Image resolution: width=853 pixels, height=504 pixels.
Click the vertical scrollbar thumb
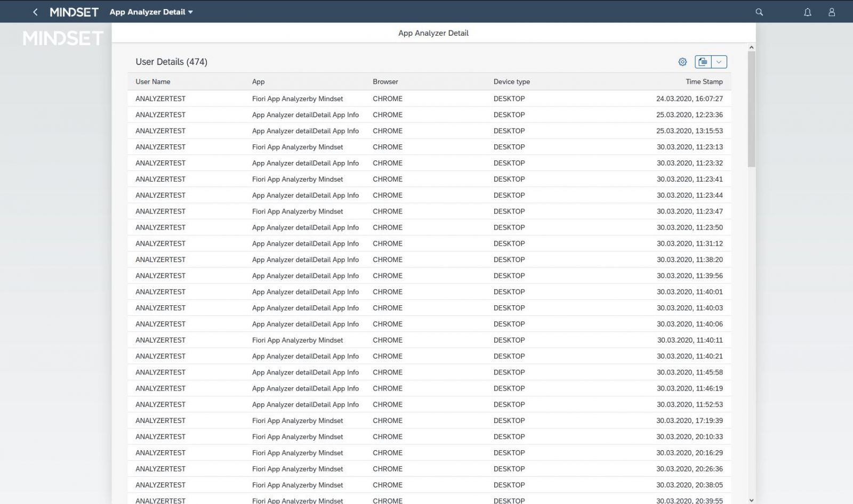point(752,109)
